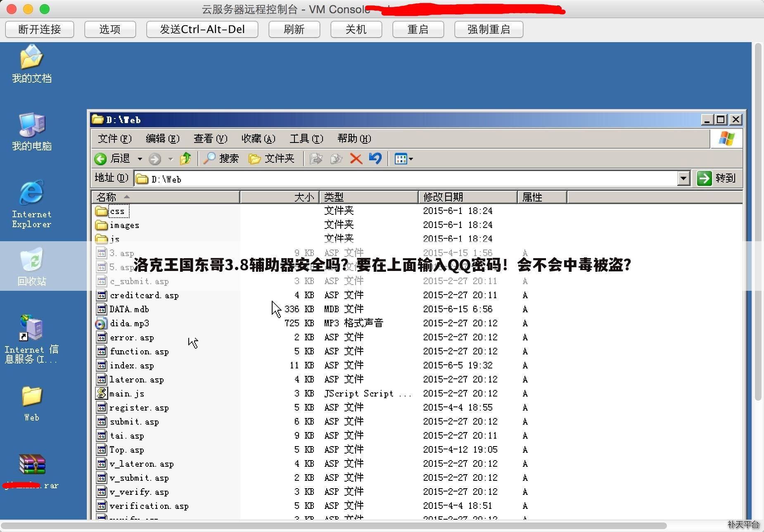Open the 工具(T) menu
The width and height of the screenshot is (764, 532).
306,138
